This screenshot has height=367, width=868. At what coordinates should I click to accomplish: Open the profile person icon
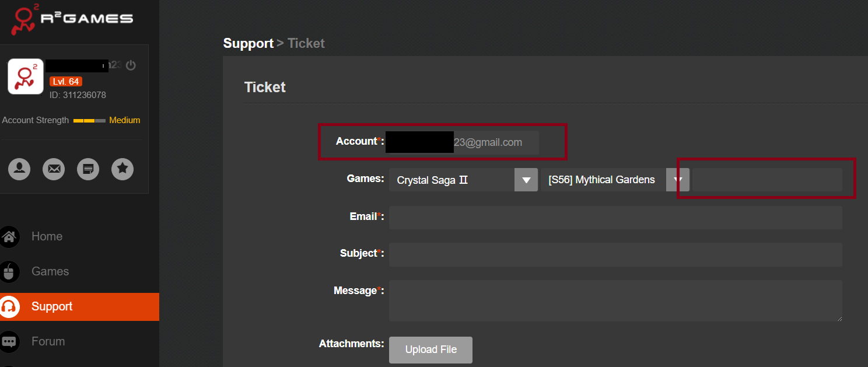19,169
